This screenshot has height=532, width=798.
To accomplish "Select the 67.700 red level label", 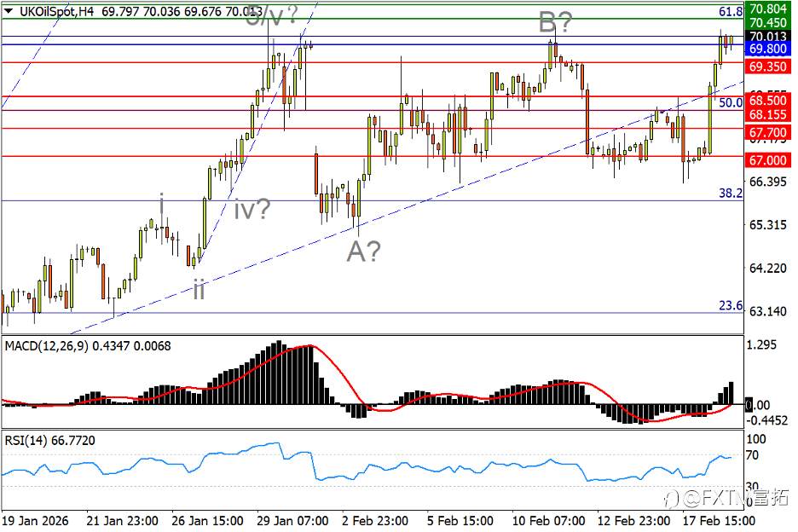I will (x=768, y=133).
